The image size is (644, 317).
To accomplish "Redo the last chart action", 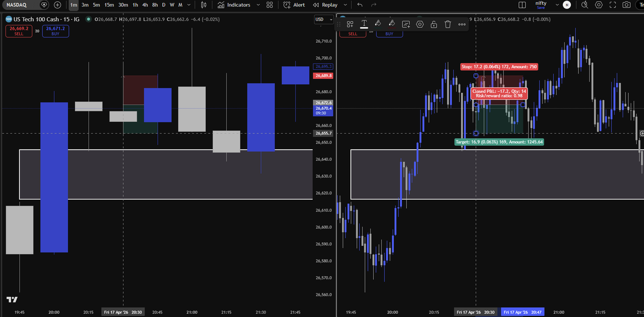I will click(x=373, y=5).
